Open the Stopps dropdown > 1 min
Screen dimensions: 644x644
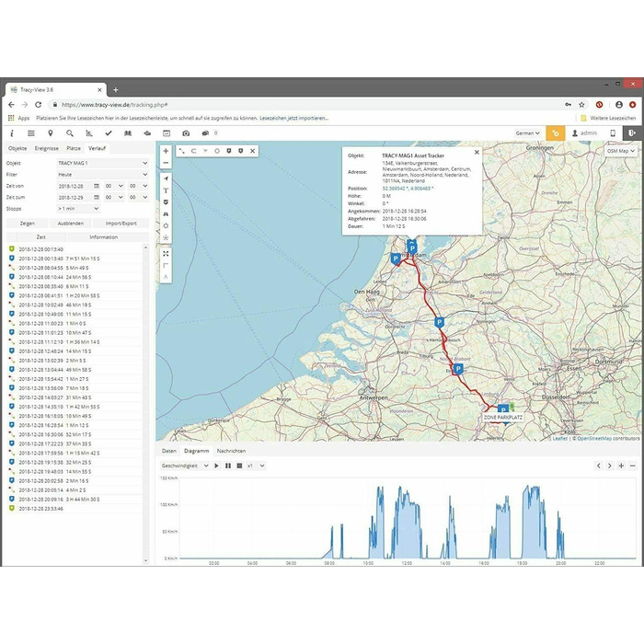coord(78,209)
